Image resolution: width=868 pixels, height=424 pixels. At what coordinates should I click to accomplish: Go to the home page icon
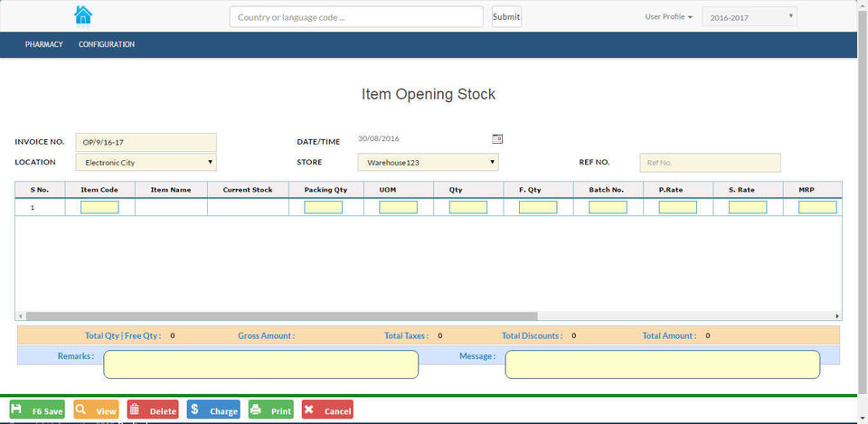click(83, 15)
